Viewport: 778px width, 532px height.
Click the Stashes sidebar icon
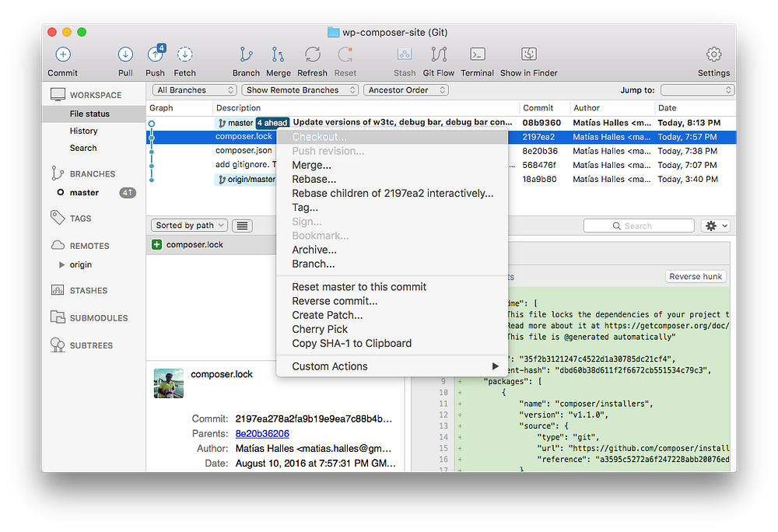click(58, 290)
